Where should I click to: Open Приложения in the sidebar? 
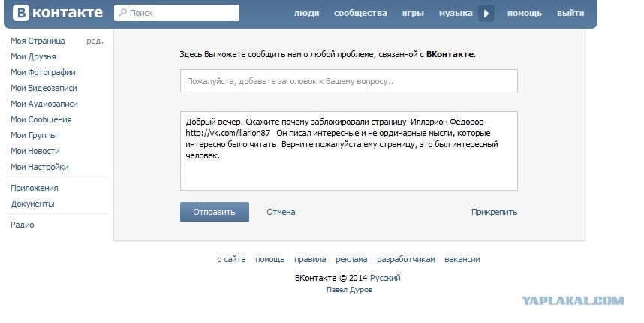point(35,188)
